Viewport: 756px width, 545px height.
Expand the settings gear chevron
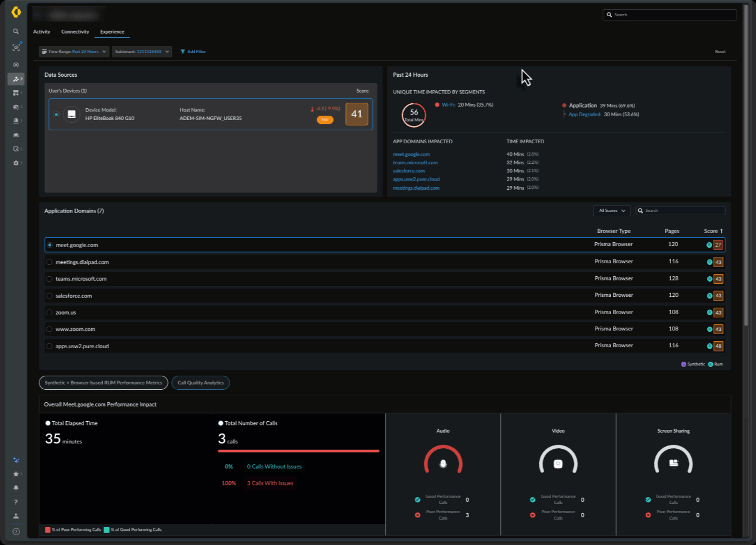[22, 163]
